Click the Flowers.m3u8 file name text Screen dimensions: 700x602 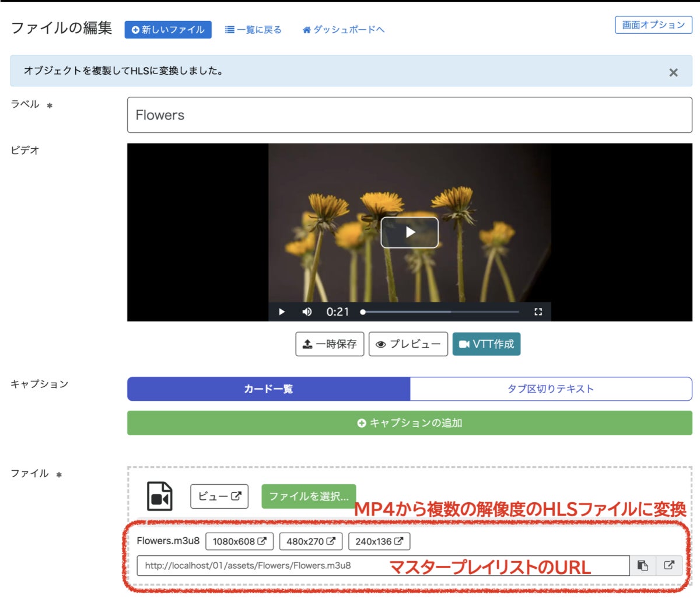(168, 541)
